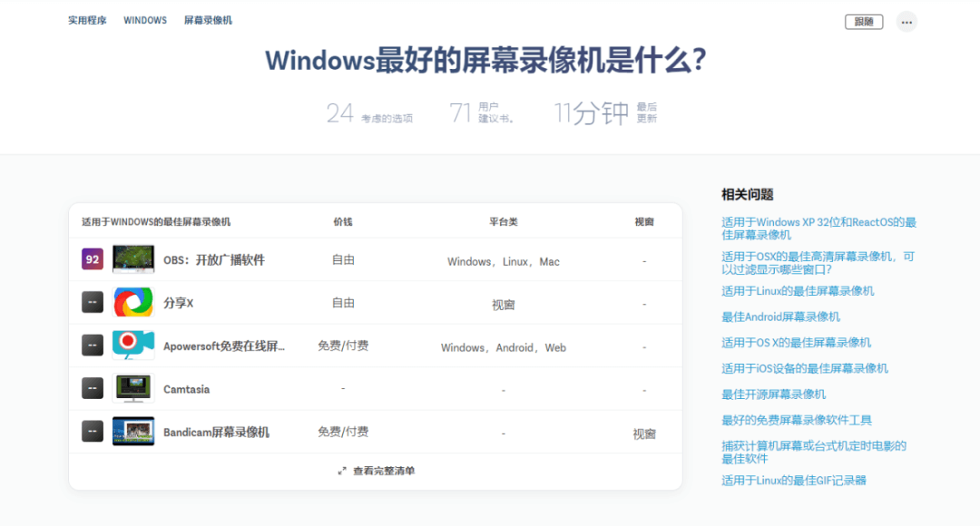Click the 跟随 follow button

click(x=864, y=22)
